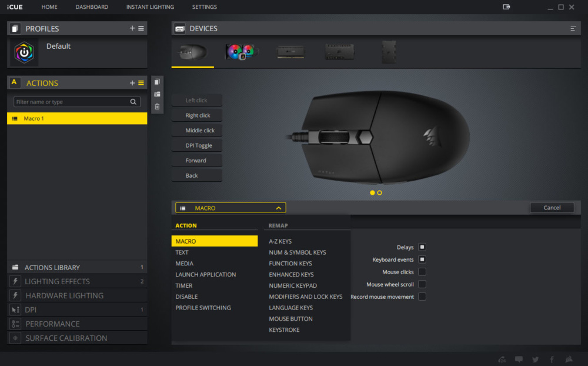Select A-Z KEYS remap option
Image resolution: width=588 pixels, height=366 pixels.
[280, 241]
